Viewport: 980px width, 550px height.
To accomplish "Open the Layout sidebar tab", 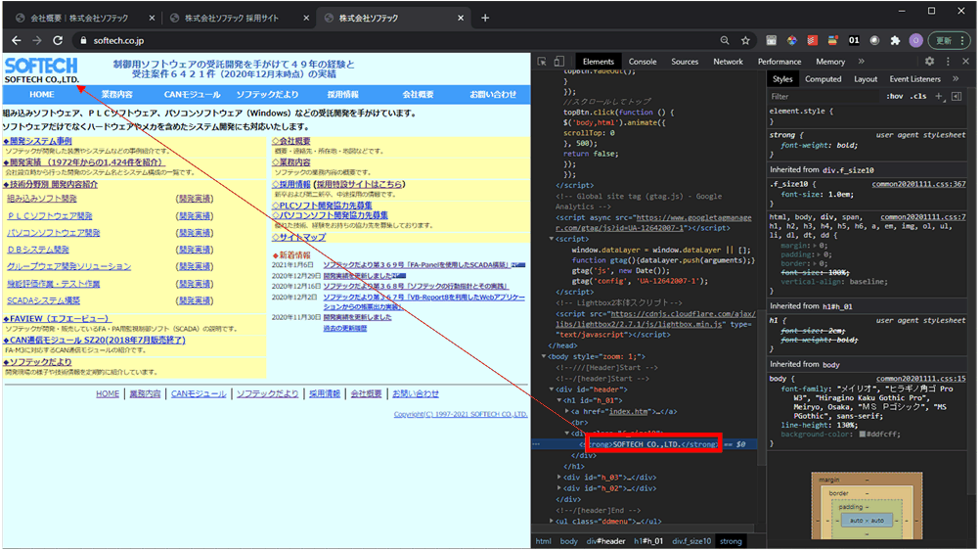I will (x=866, y=79).
